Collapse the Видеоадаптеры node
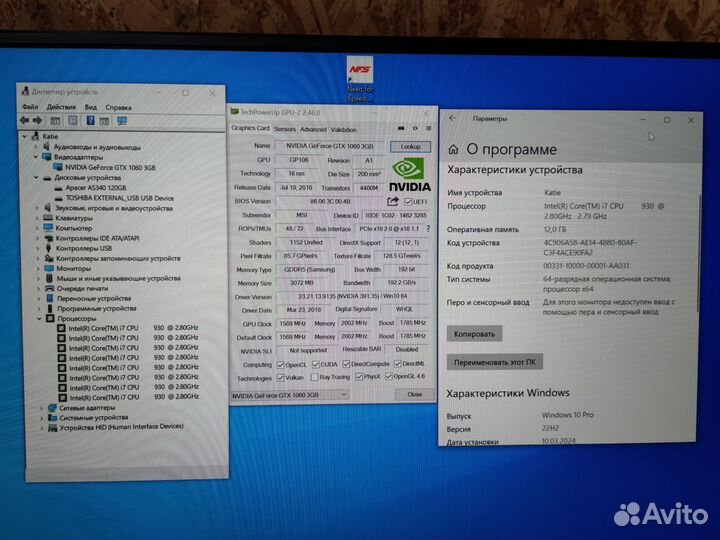 point(36,157)
